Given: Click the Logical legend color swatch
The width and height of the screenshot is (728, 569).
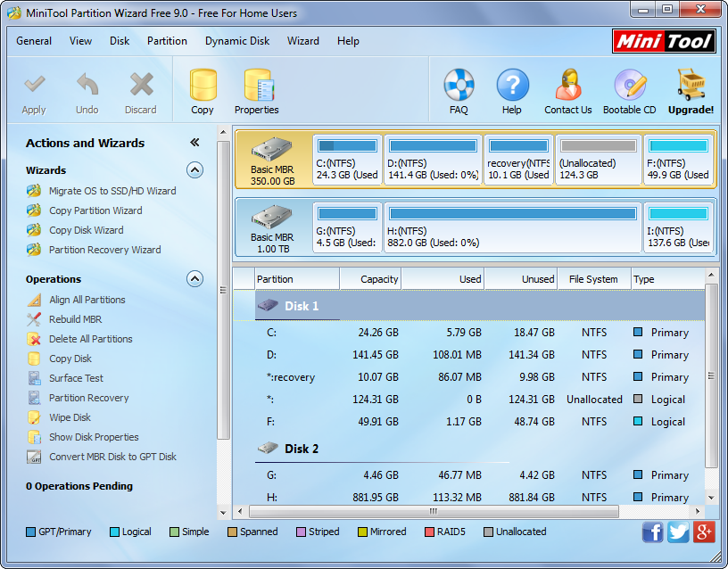Looking at the screenshot, I should pyautogui.click(x=114, y=532).
